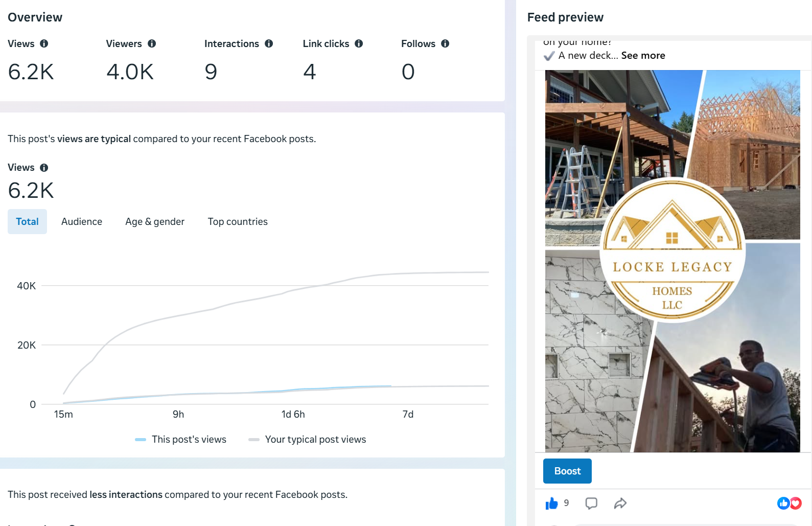Click the 6.2K Views overview metric
The height and width of the screenshot is (526, 812).
[31, 72]
